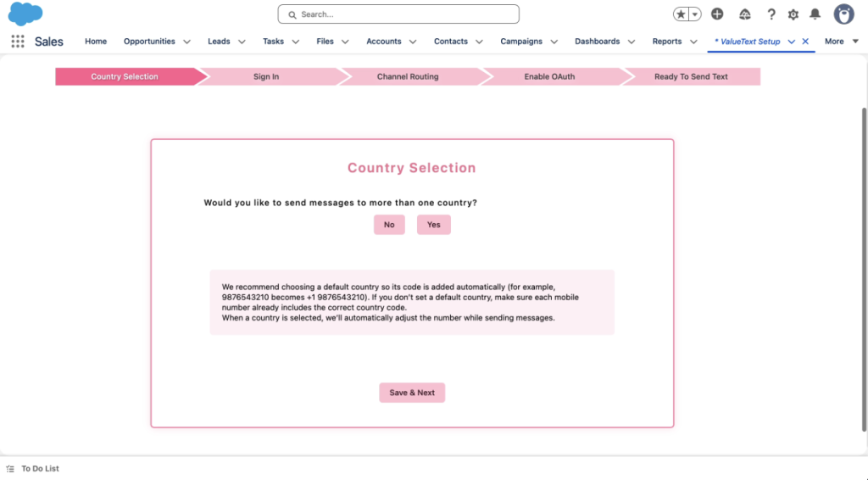Image resolution: width=868 pixels, height=480 pixels.
Task: Open the Notifications bell icon
Action: pos(815,14)
